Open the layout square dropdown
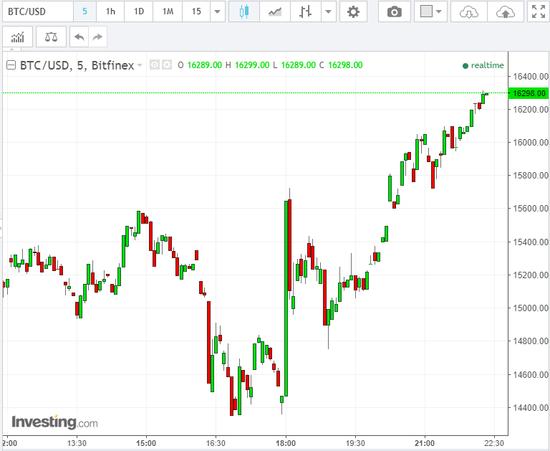This screenshot has height=451, width=550. click(x=430, y=12)
